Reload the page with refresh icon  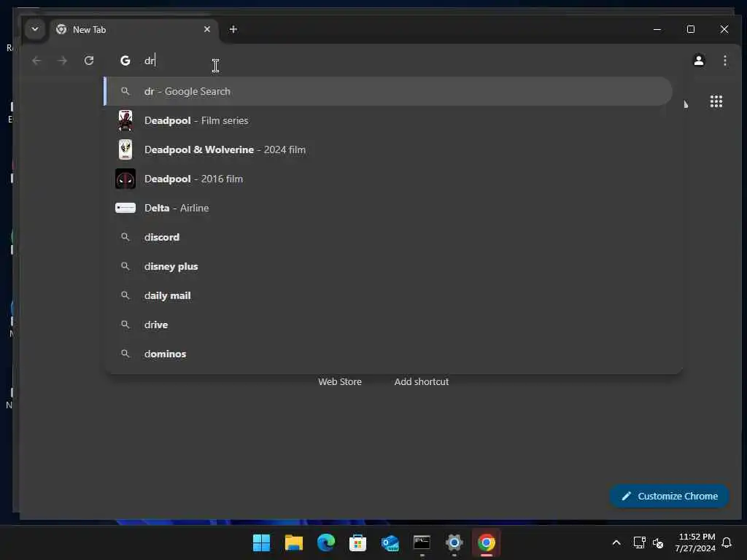point(89,61)
